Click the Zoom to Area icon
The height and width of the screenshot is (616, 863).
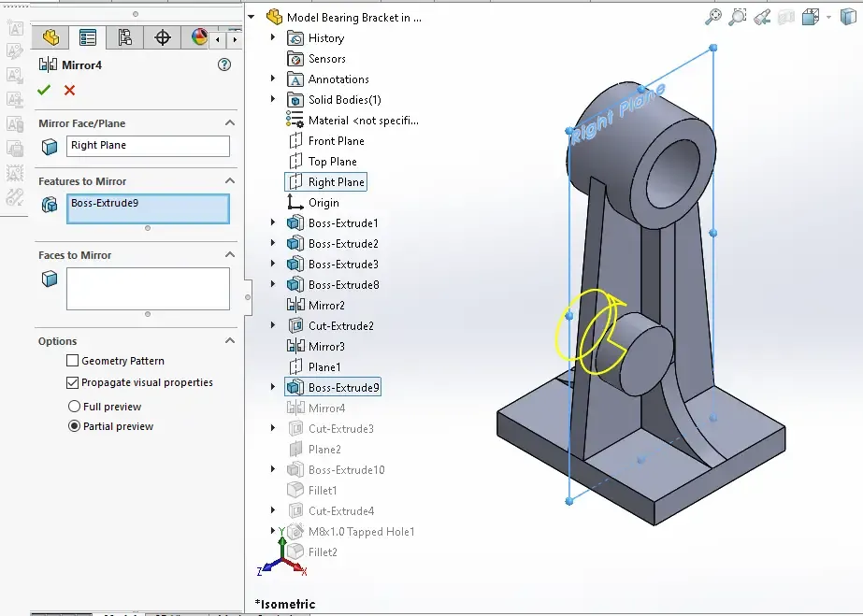click(738, 17)
